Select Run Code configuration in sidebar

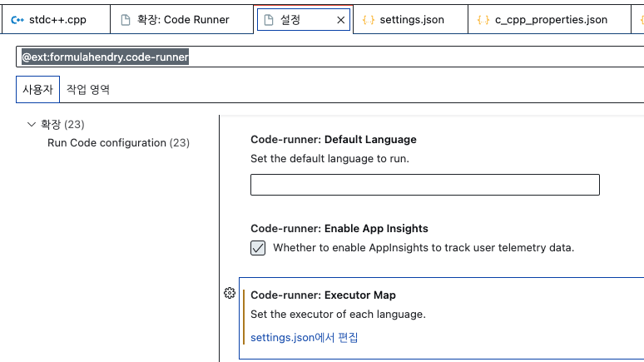coord(118,142)
